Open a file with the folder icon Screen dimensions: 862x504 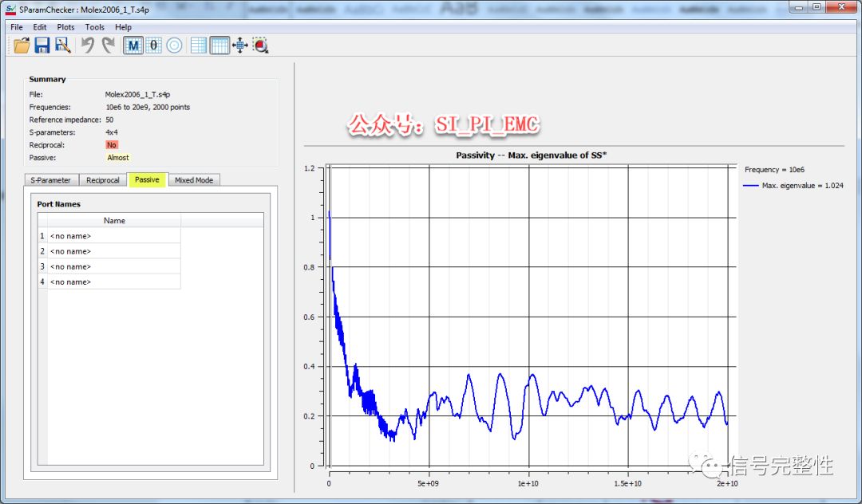point(22,45)
